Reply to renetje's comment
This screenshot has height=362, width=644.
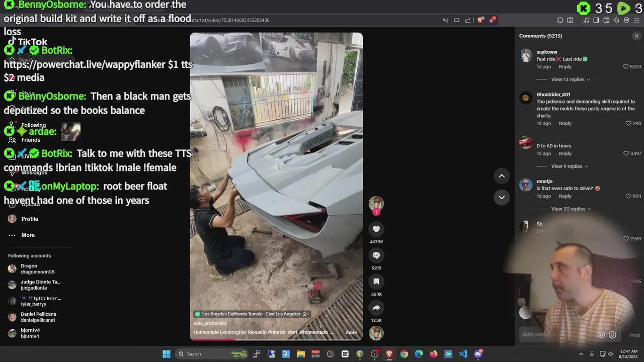[565, 196]
